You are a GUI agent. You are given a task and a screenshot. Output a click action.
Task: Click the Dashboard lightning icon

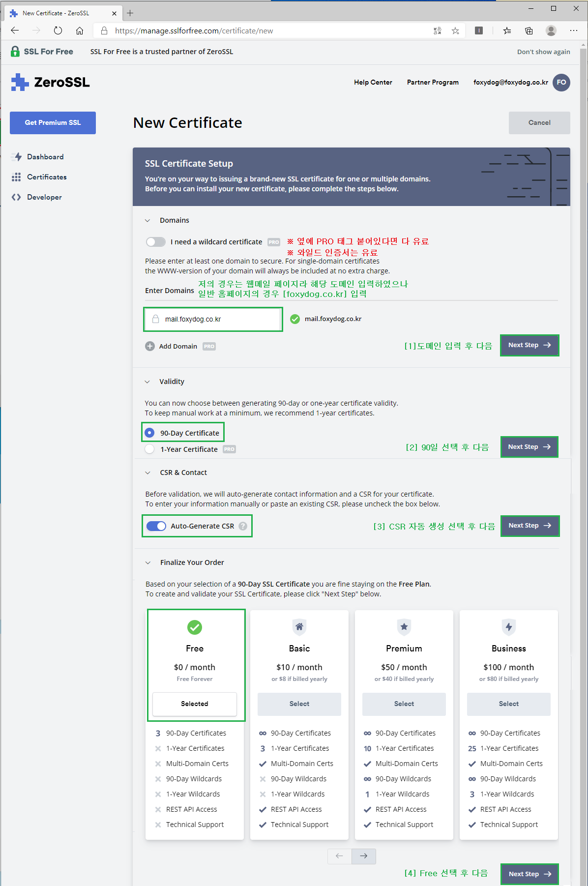point(17,157)
